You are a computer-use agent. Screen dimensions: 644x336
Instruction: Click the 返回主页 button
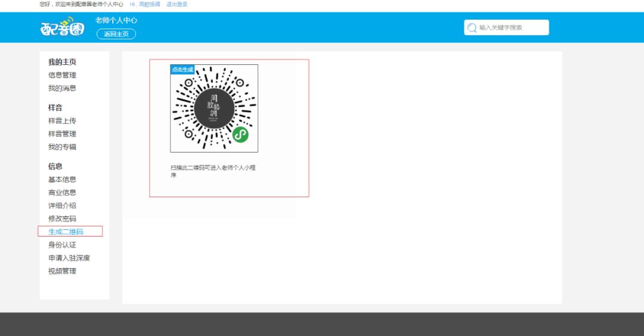[x=116, y=34]
